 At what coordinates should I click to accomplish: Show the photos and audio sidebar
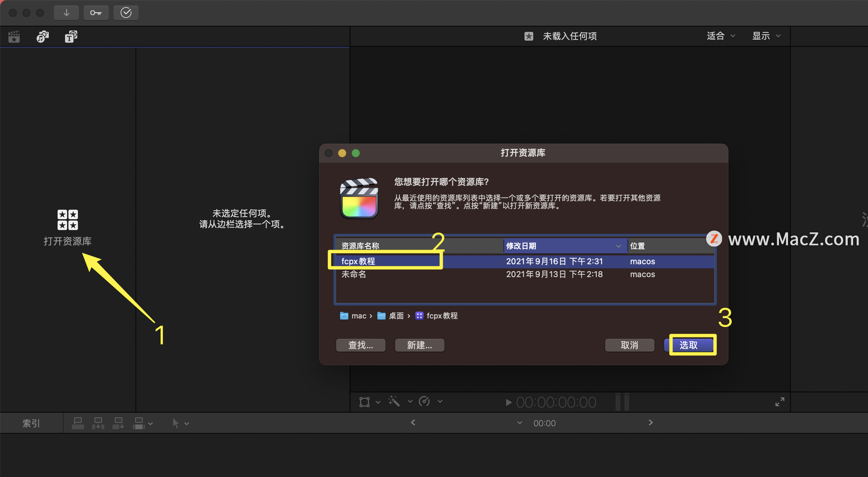42,37
